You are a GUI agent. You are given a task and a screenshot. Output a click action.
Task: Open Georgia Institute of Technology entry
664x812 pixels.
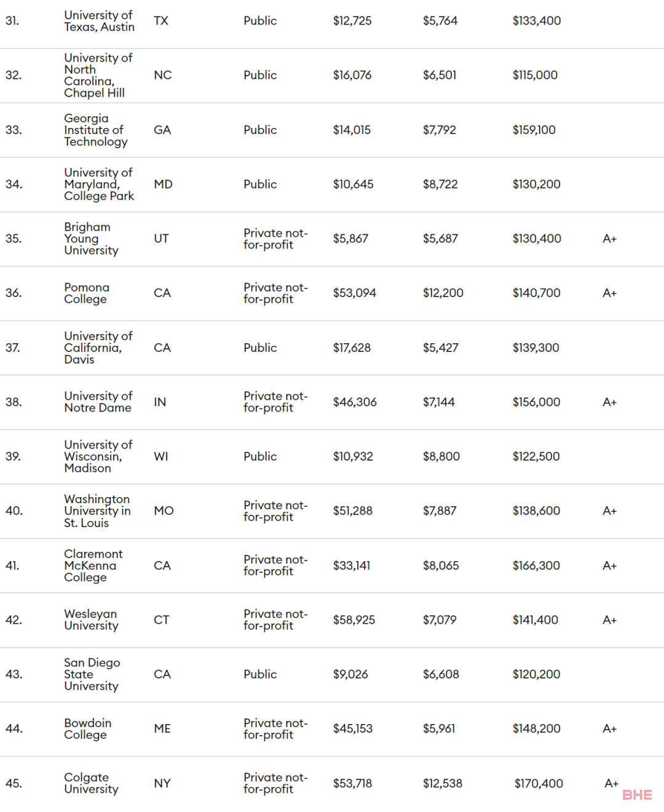(x=96, y=130)
